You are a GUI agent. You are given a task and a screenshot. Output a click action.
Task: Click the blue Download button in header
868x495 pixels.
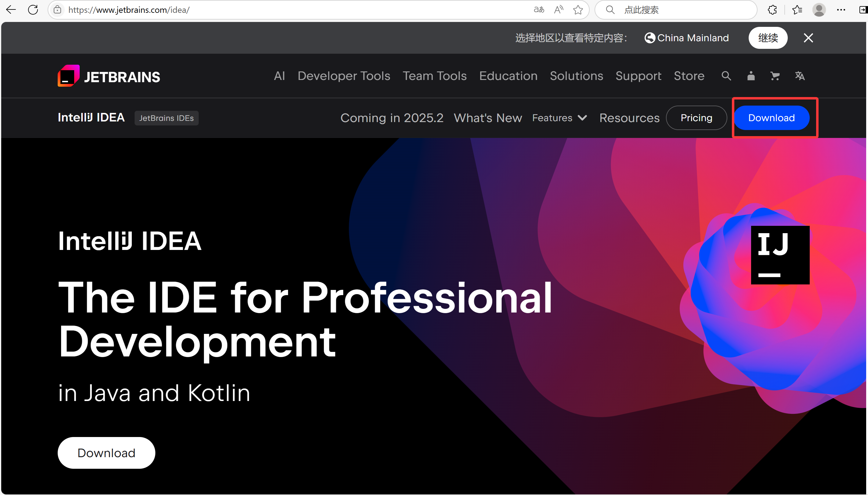(x=771, y=118)
